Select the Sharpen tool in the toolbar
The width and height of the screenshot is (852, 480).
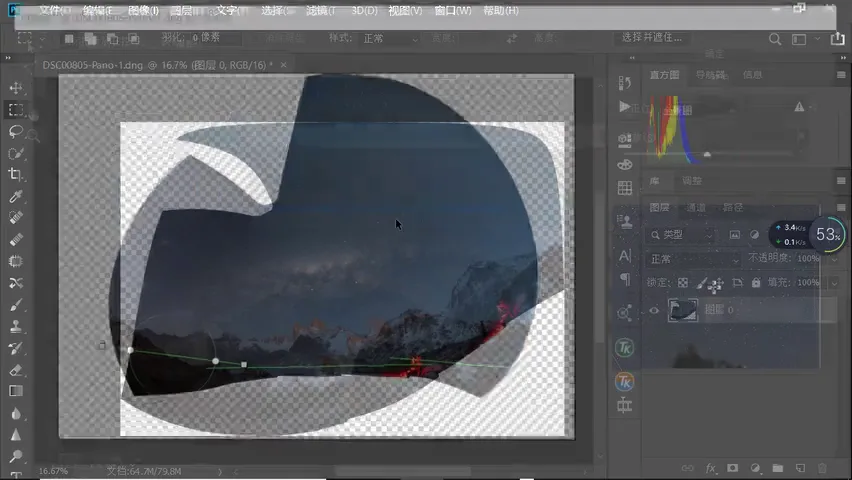click(15, 435)
